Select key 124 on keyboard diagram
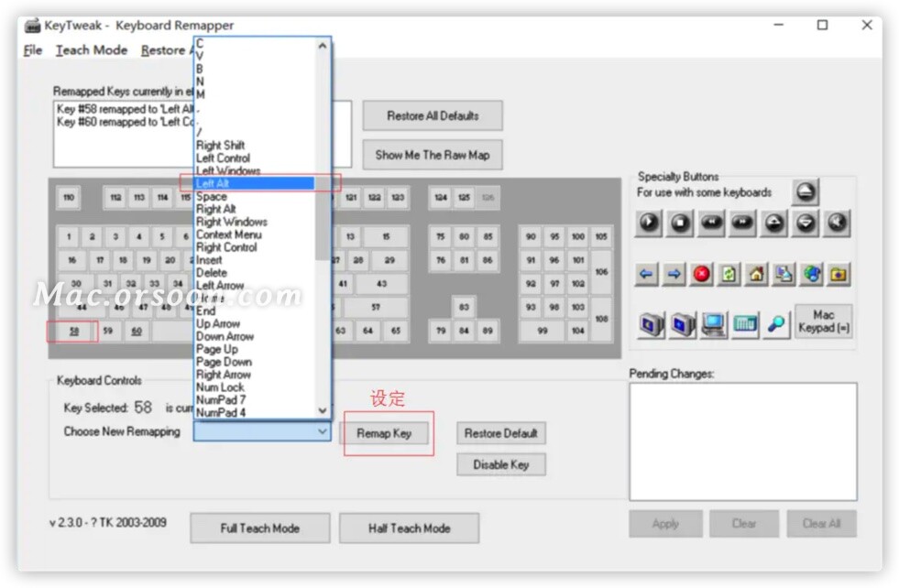Image resolution: width=899 pixels, height=588 pixels. pyautogui.click(x=440, y=198)
